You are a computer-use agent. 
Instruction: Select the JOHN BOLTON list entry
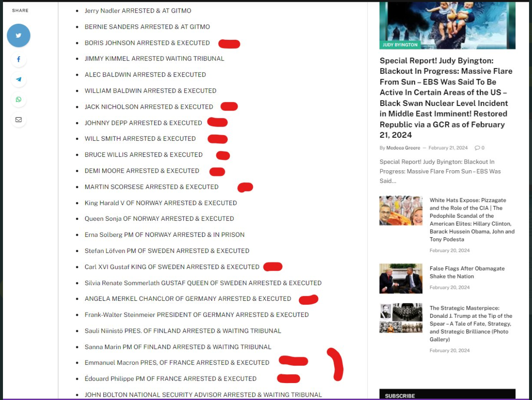(203, 395)
